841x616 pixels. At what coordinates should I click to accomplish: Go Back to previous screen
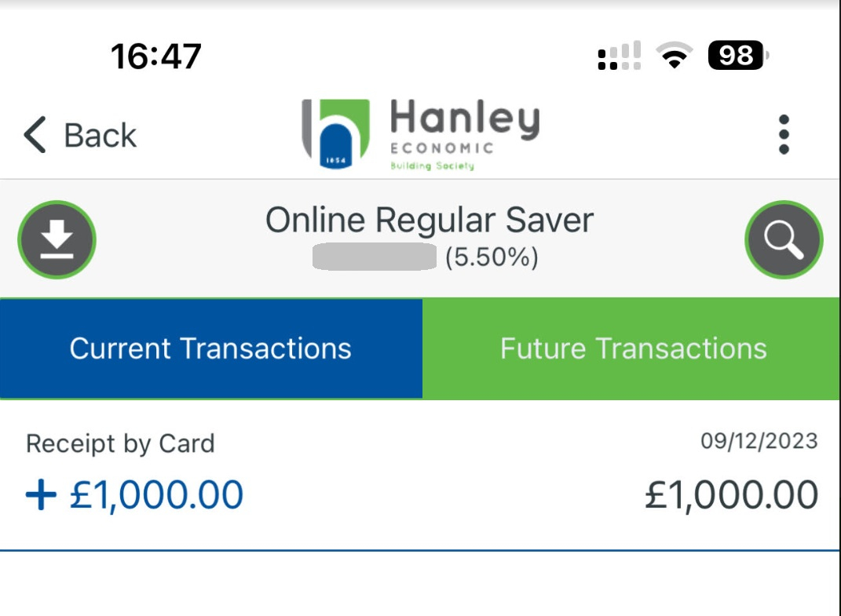click(x=80, y=134)
